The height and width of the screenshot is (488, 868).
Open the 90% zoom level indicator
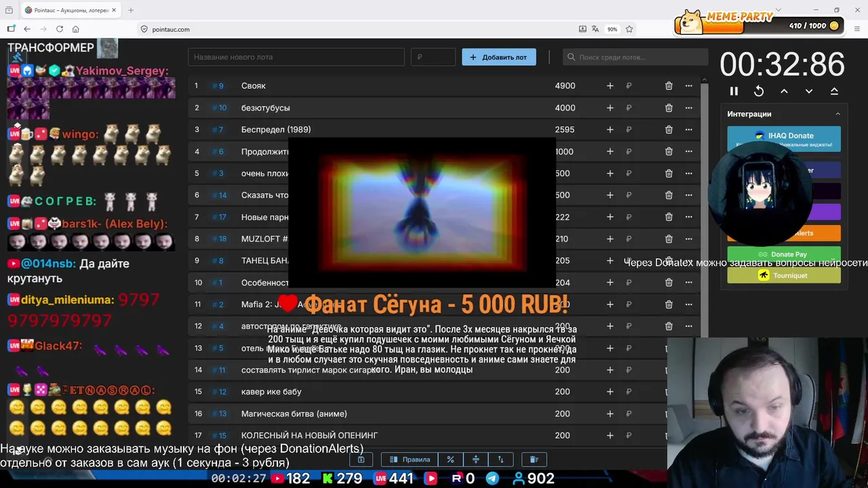pyautogui.click(x=612, y=29)
